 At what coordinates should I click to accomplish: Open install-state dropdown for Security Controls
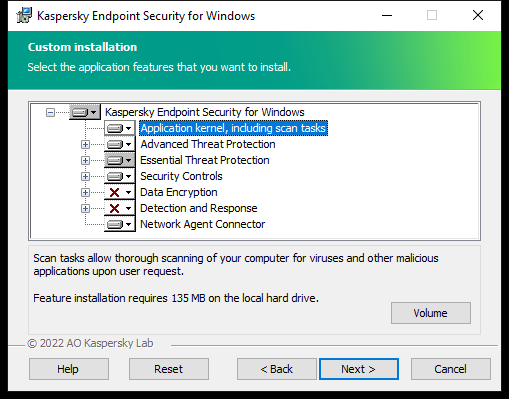coord(120,176)
